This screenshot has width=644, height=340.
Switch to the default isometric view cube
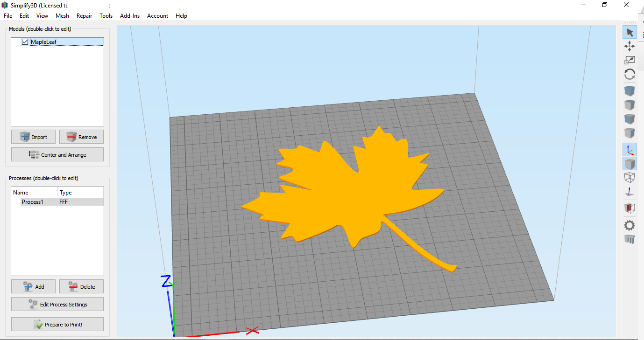630,91
